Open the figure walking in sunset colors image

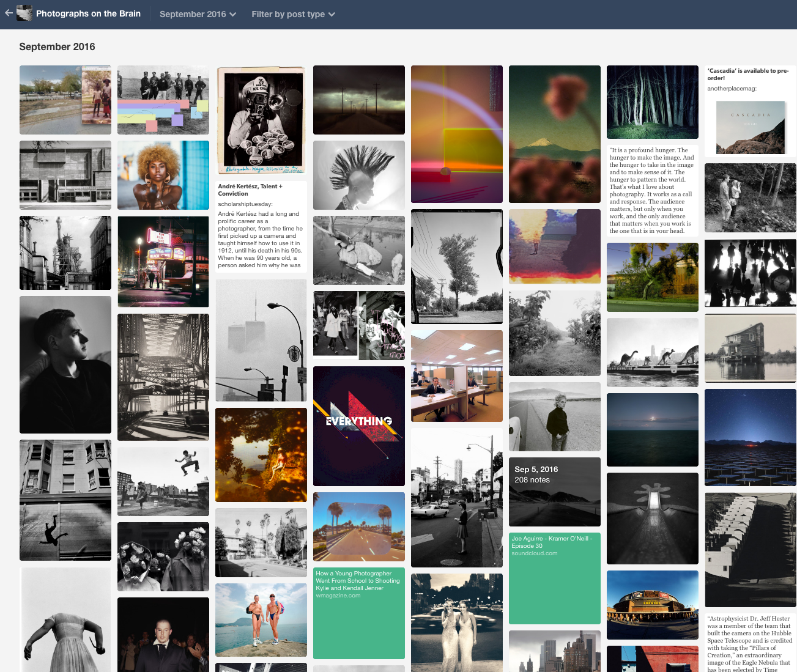[x=555, y=246]
